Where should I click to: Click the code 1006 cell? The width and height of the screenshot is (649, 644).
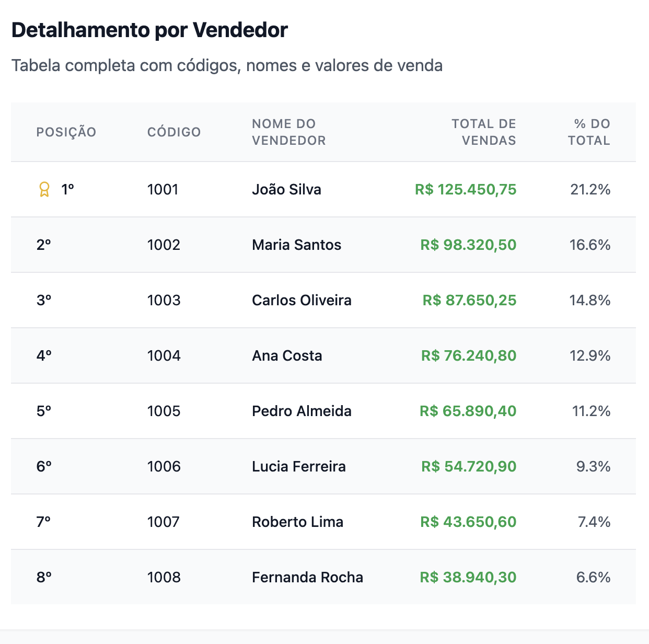(164, 466)
